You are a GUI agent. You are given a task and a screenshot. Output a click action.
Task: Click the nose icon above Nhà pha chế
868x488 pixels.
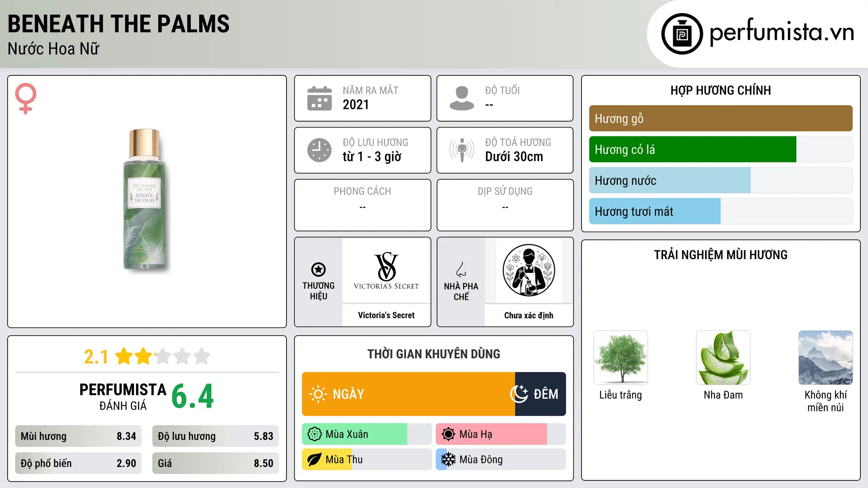[461, 269]
